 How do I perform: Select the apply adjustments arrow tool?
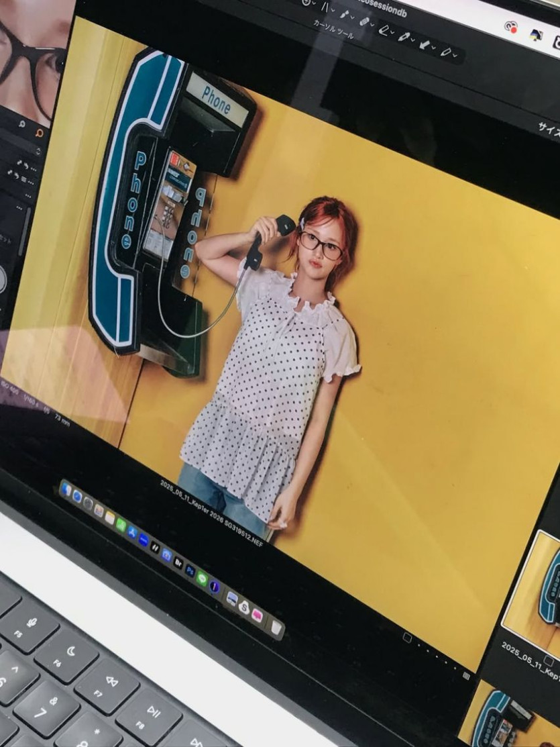(x=425, y=45)
